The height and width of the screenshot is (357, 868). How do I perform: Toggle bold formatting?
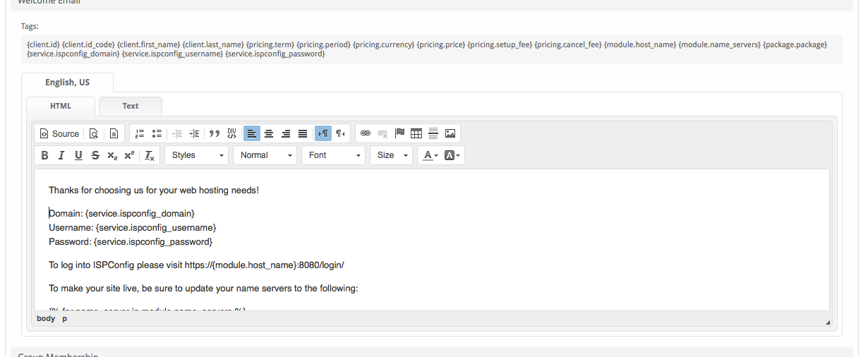point(44,155)
